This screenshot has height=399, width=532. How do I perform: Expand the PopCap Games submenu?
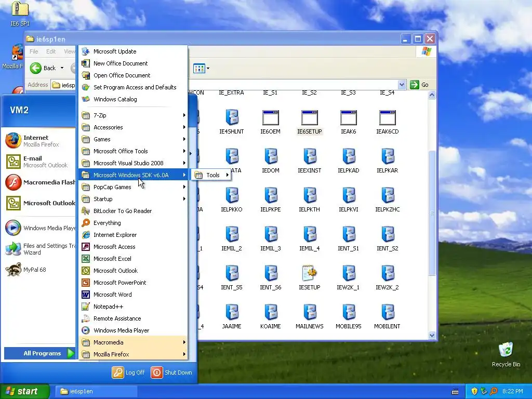133,187
